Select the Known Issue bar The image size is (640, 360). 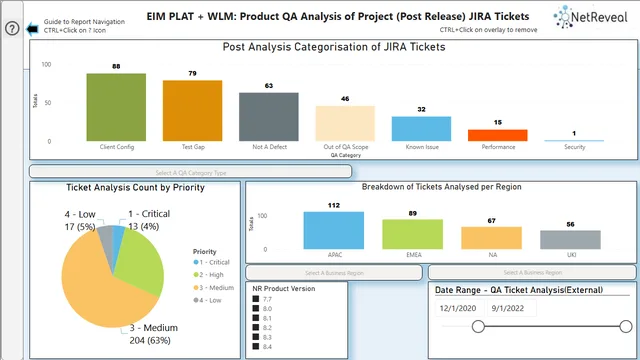(422, 129)
